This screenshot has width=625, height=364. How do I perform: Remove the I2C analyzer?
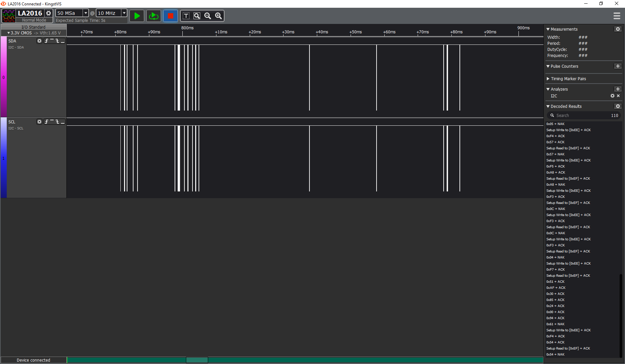click(618, 96)
